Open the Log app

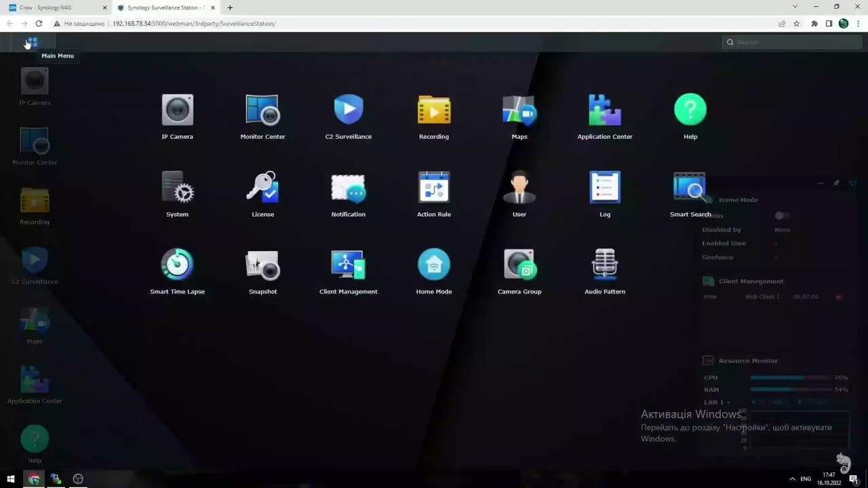[x=605, y=194]
